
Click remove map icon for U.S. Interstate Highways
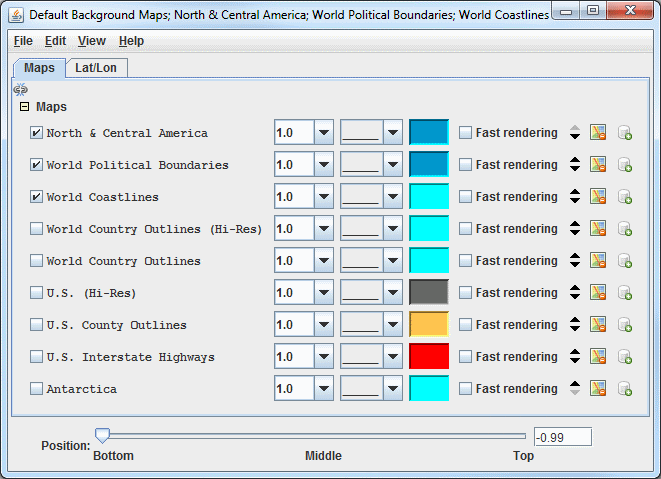coord(598,357)
